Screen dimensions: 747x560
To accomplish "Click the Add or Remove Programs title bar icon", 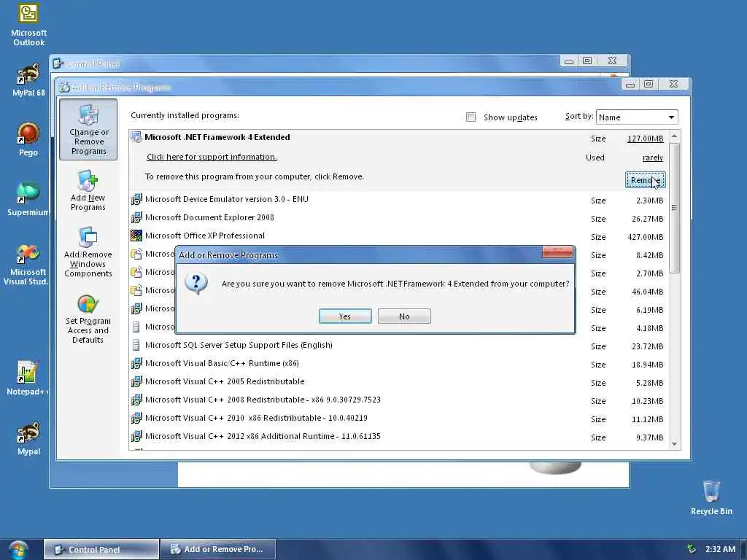I will coord(64,87).
